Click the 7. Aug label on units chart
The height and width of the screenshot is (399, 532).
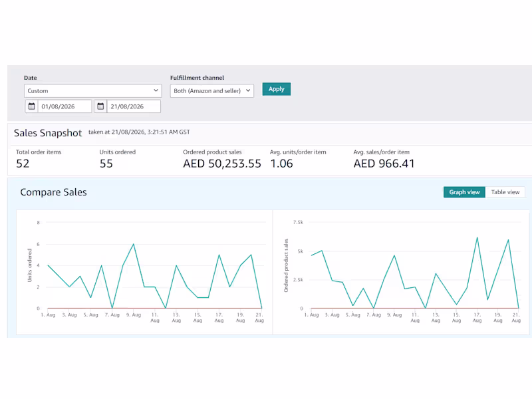coord(112,315)
